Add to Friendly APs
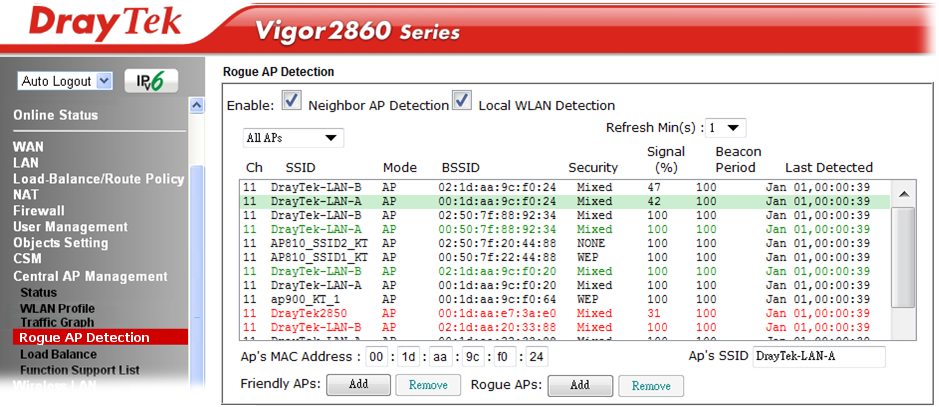 point(358,385)
